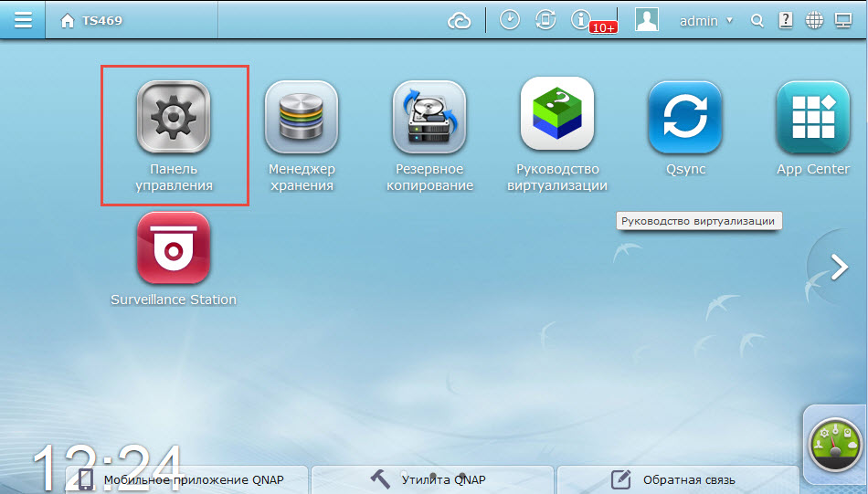868x494 pixels.
Task: Open the App Center icon
Action: pos(812,117)
